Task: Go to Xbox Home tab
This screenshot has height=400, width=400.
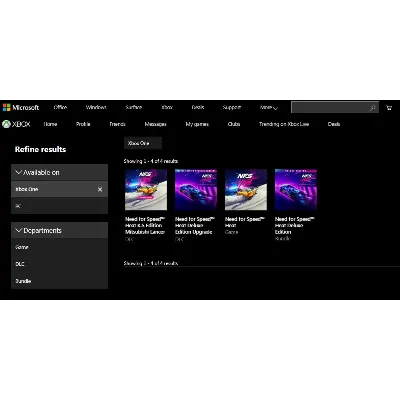Action: coord(50,124)
